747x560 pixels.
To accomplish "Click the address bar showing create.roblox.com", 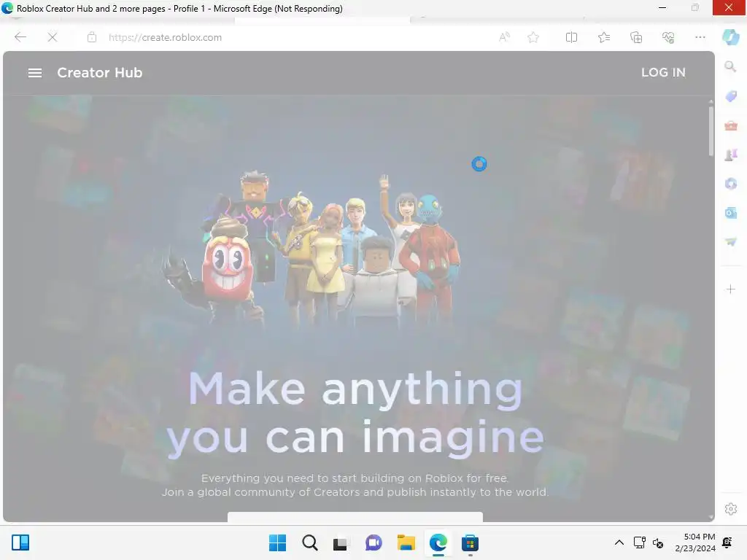I will coord(165,38).
